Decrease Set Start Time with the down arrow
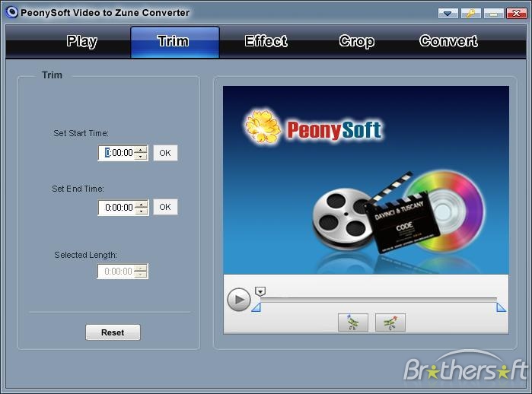 (141, 157)
